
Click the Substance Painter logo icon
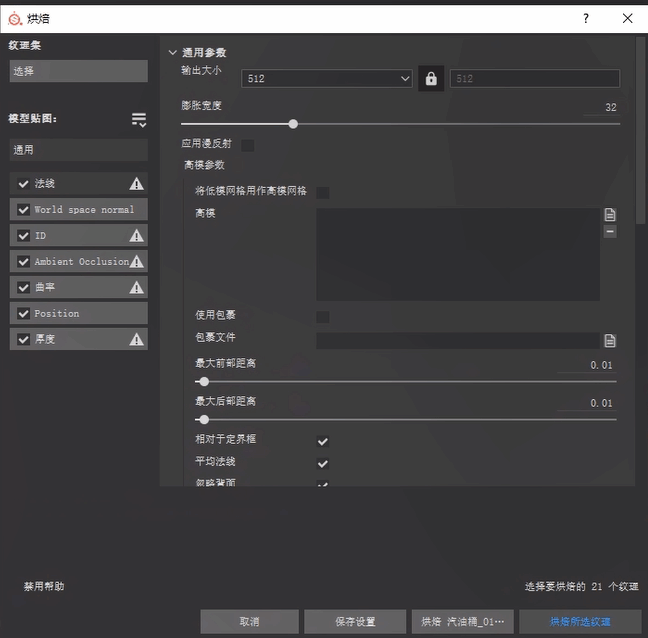point(15,19)
